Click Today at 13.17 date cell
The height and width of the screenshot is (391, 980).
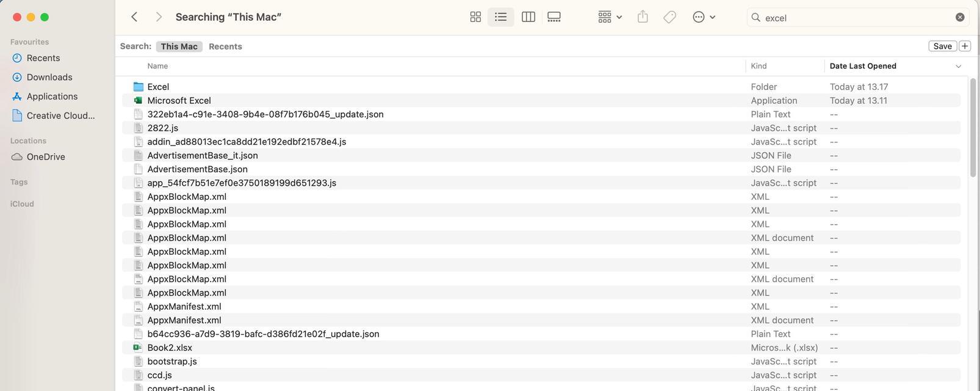[859, 87]
